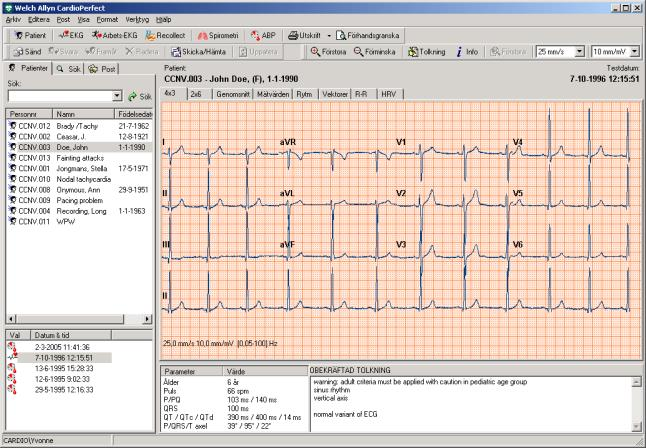Select patient CCNV.001 Jongmans, Stella

coord(79,169)
